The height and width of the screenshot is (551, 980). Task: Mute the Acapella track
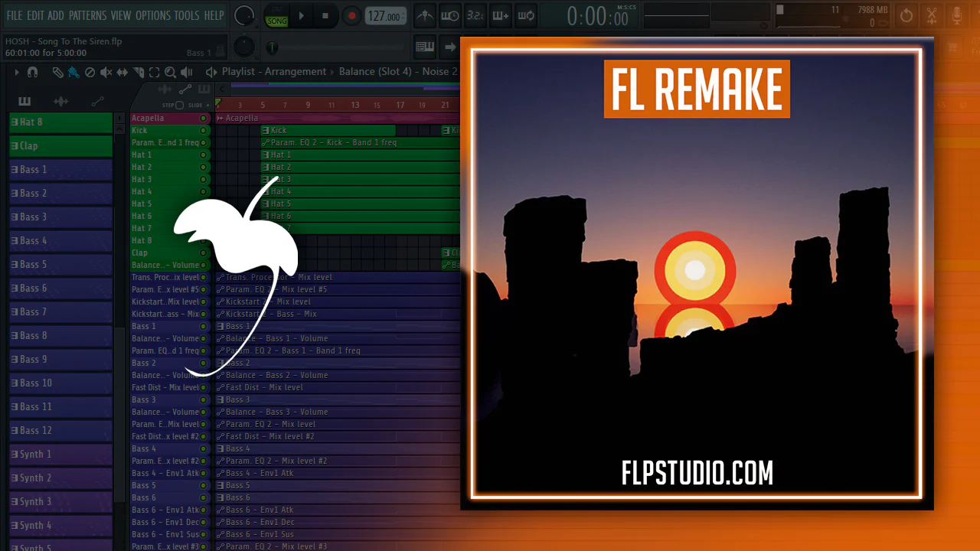pos(203,119)
